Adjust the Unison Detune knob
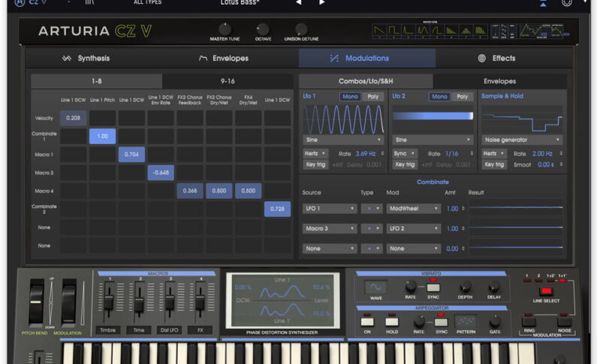This screenshot has width=597, height=364. click(301, 29)
